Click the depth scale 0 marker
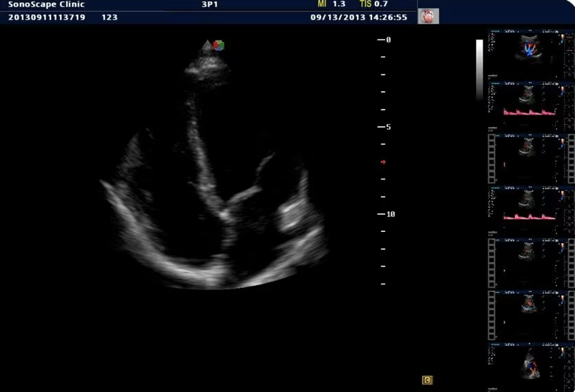 tap(384, 40)
